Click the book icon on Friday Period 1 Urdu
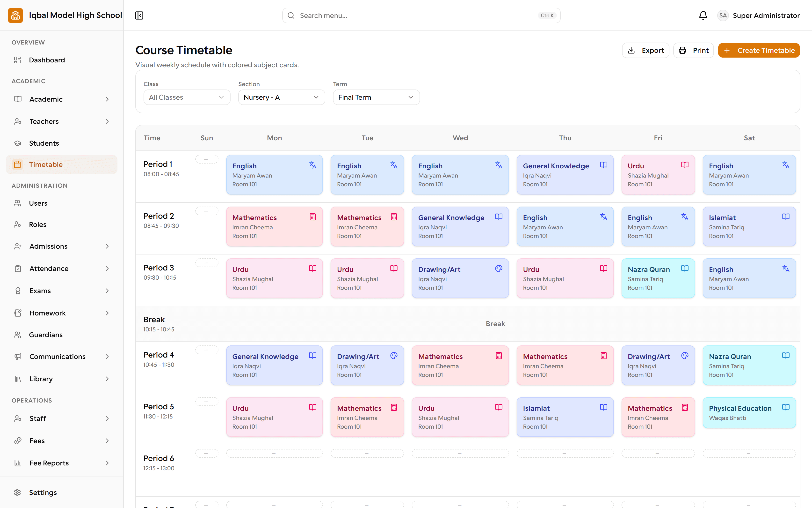The image size is (812, 508). point(685,165)
